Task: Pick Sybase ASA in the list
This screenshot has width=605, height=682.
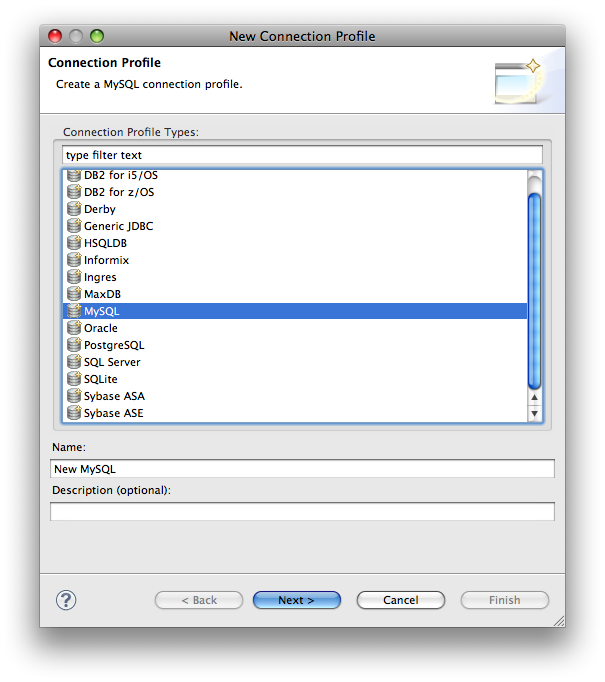Action: pyautogui.click(x=294, y=395)
